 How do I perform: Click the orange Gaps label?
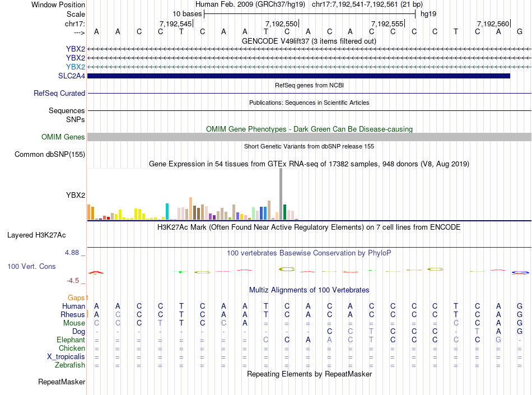coord(76,298)
